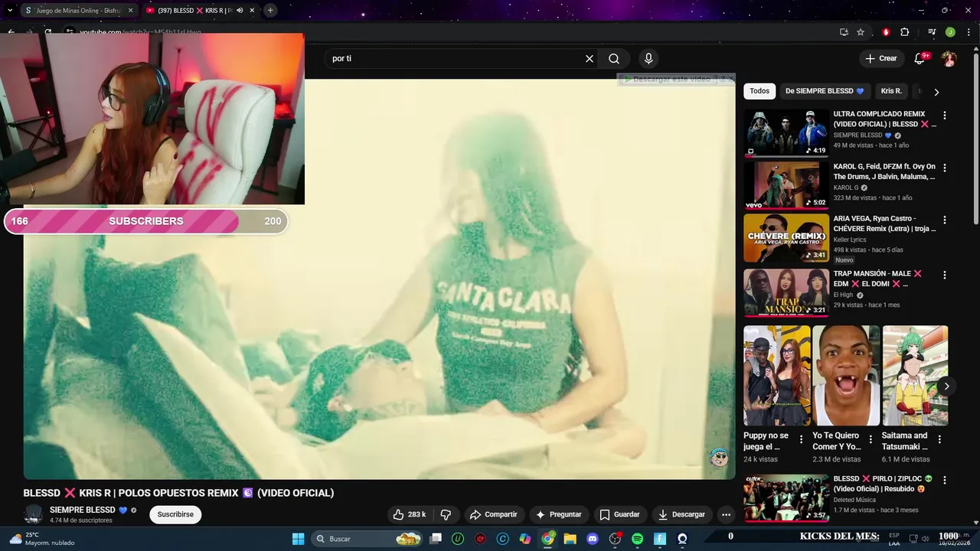Screen dimensions: 980x551
Task: Open Discord from the taskbar
Action: tap(592, 539)
